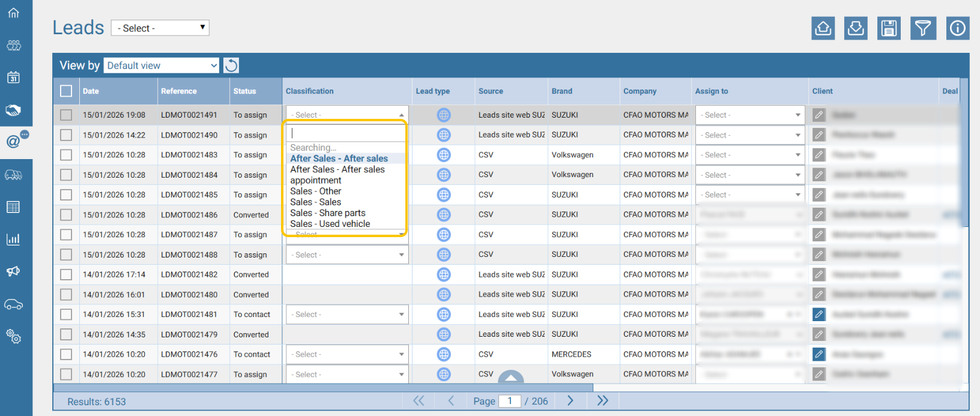Viewport: 980px width, 416px height.
Task: Open the Leads Select dropdown near title
Action: [x=160, y=28]
